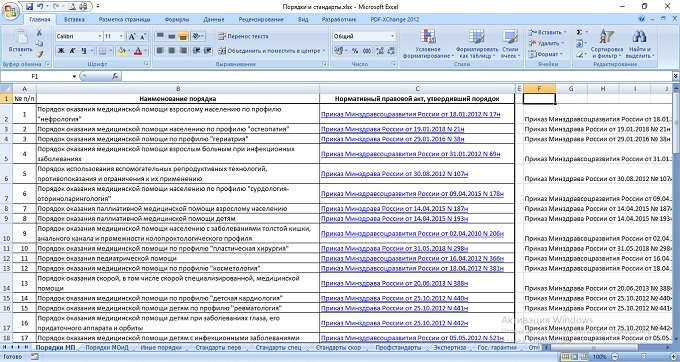
Task: Switch to sheet Стандарты спец
Action: coord(278,348)
